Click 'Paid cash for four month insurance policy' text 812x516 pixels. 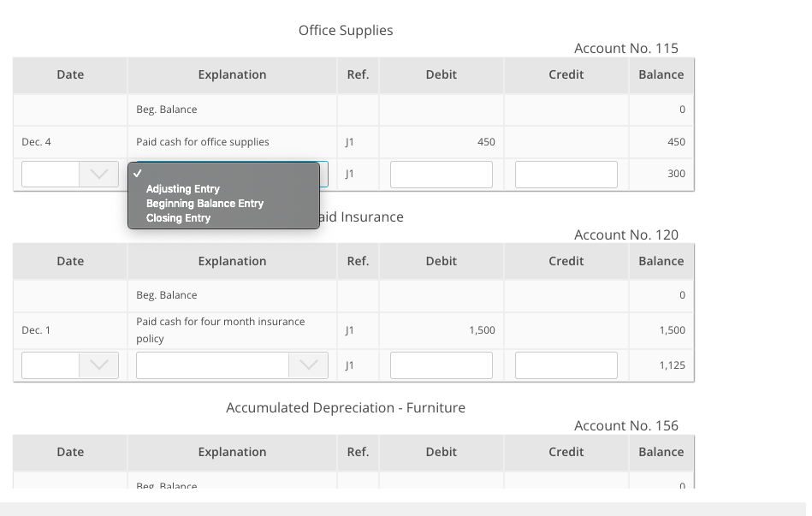[221, 330]
